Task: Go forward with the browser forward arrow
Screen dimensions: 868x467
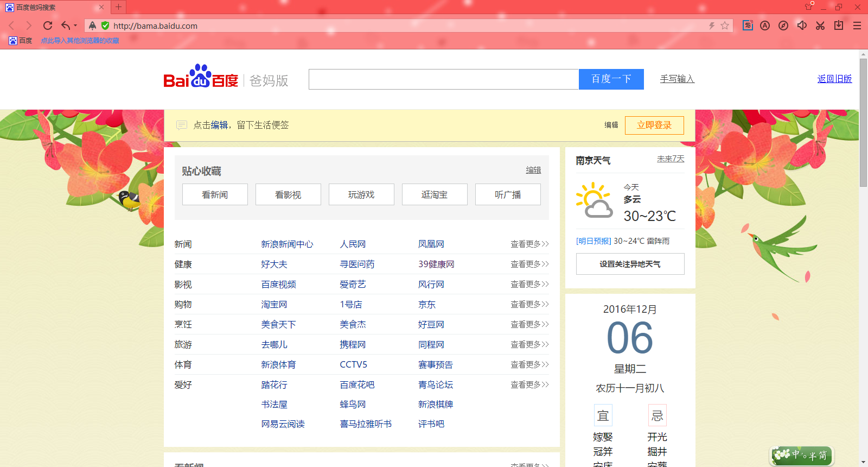Action: (29, 26)
